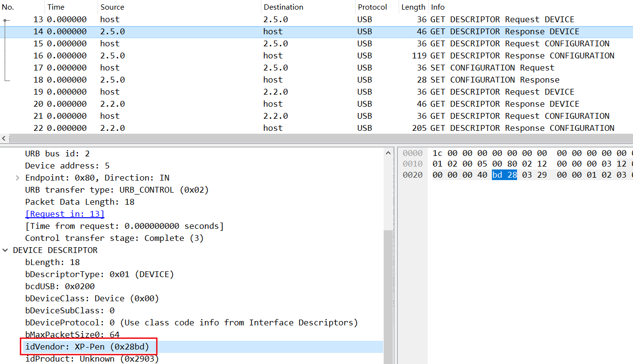Click hex offset 0010 row label
633x364 pixels.
[413, 164]
